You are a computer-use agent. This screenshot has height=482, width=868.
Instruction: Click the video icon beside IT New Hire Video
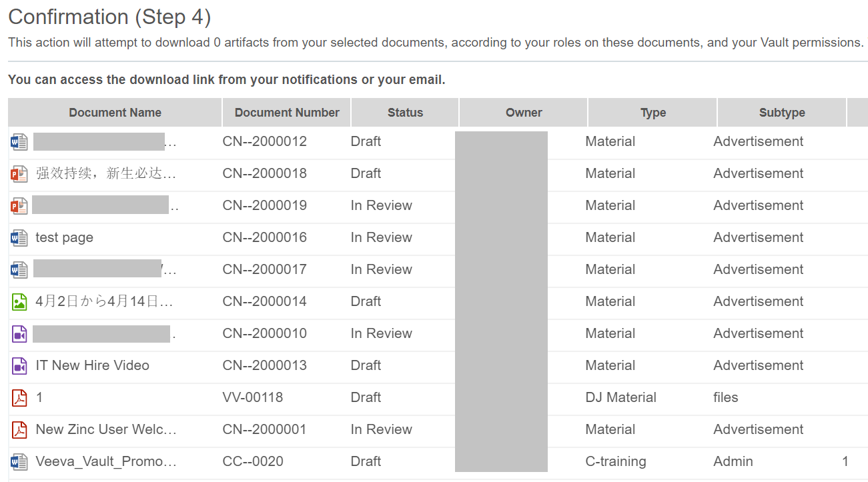tap(19, 366)
